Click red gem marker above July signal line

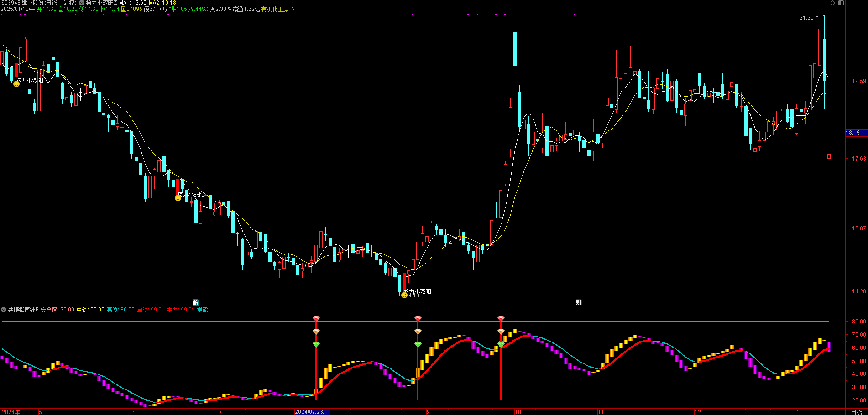(x=316, y=319)
